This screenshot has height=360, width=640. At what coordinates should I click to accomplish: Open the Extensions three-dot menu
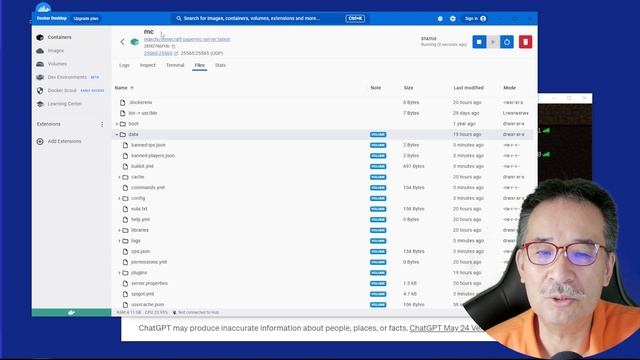point(102,124)
